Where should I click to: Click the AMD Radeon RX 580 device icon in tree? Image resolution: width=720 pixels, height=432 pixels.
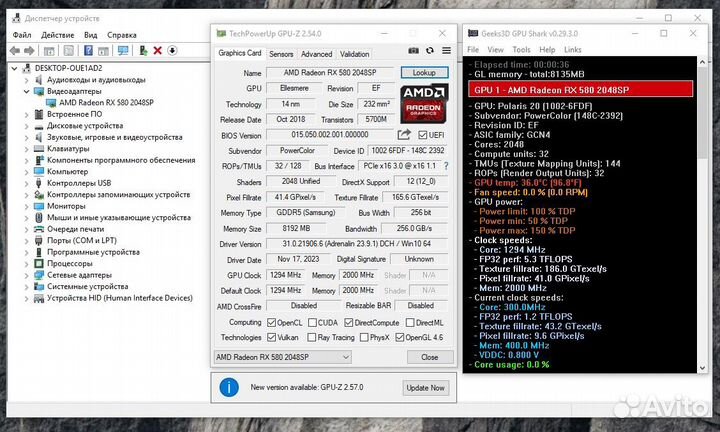(51, 103)
